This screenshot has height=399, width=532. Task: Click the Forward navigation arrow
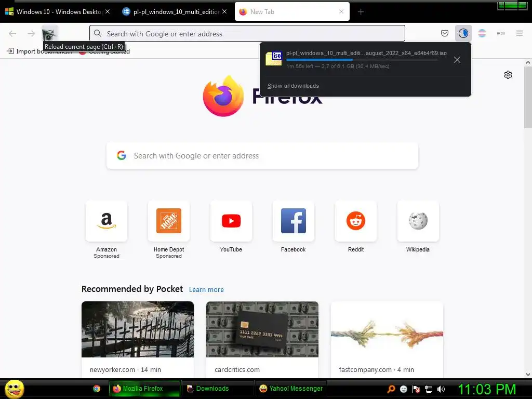pyautogui.click(x=31, y=33)
